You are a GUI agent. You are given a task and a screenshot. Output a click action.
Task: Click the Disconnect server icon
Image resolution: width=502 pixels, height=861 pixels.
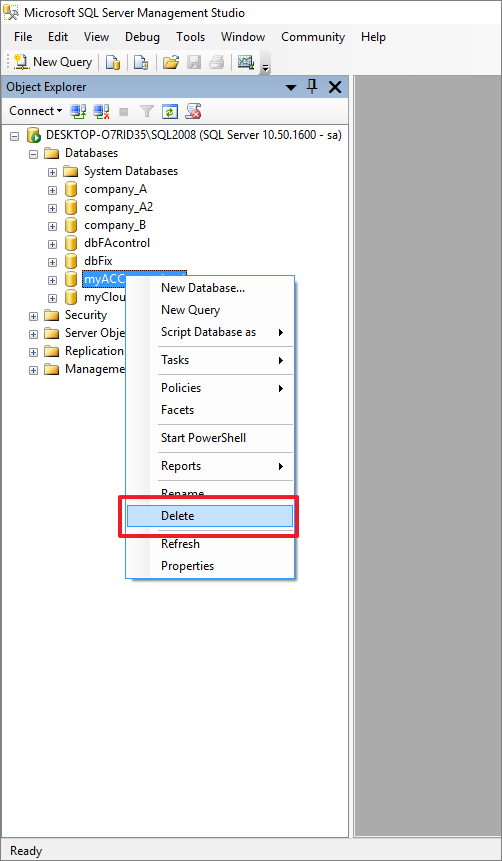101,111
